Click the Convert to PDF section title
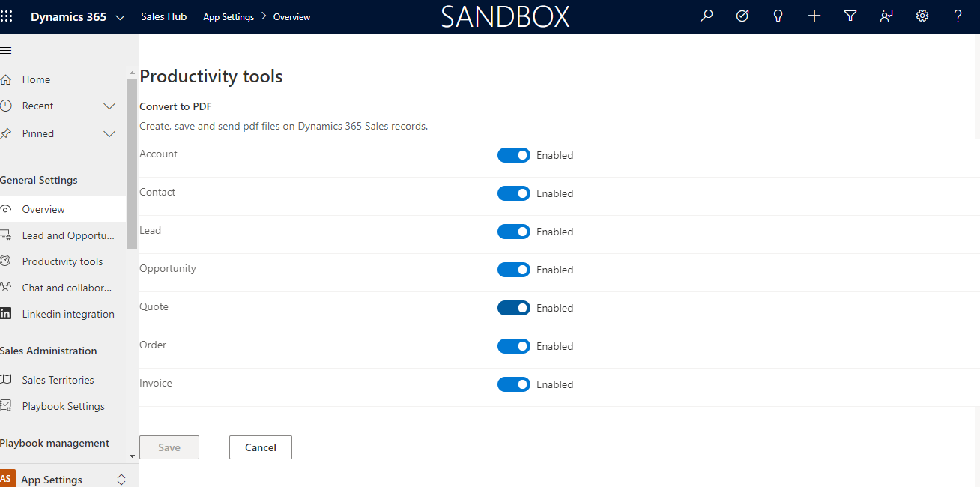 pyautogui.click(x=176, y=106)
